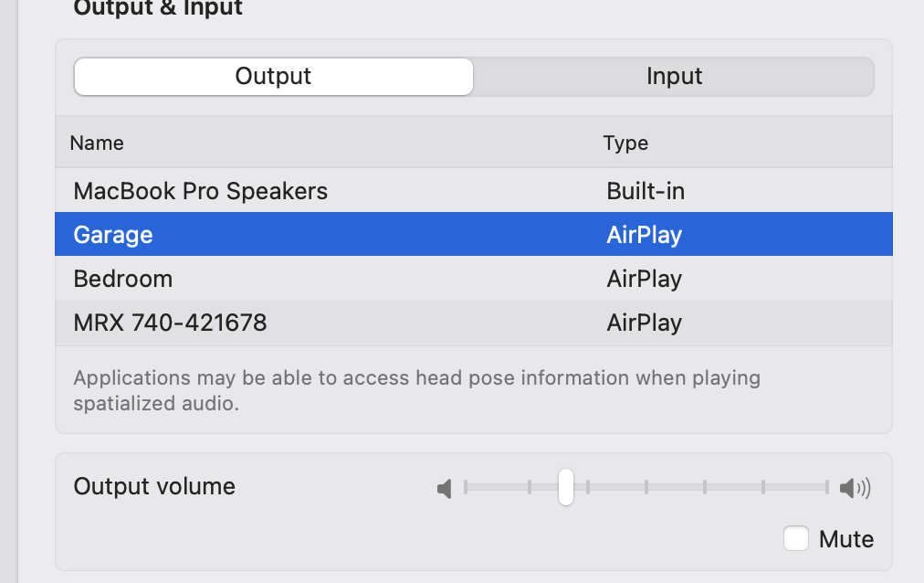Toggle the Mute checkbox
Screen dimensions: 924x583
[x=796, y=539]
